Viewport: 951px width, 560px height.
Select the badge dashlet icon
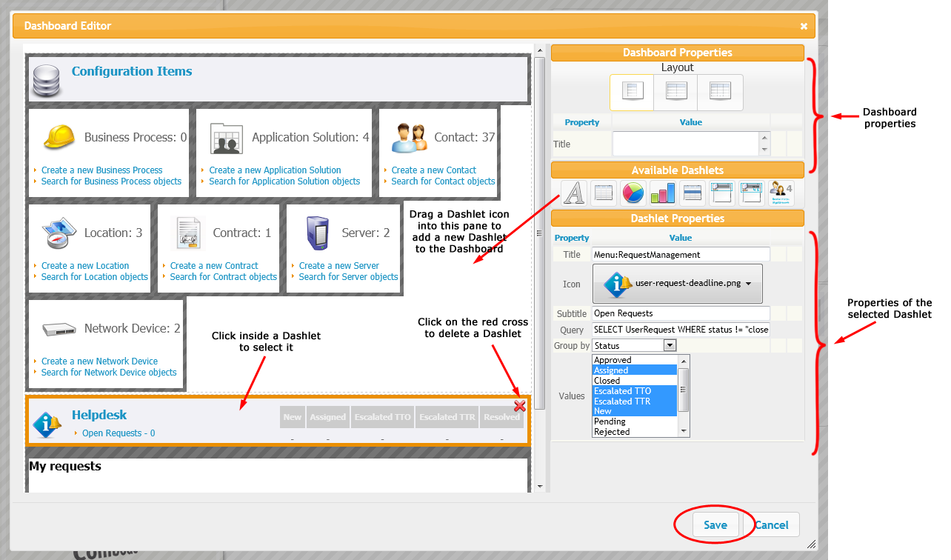[780, 193]
